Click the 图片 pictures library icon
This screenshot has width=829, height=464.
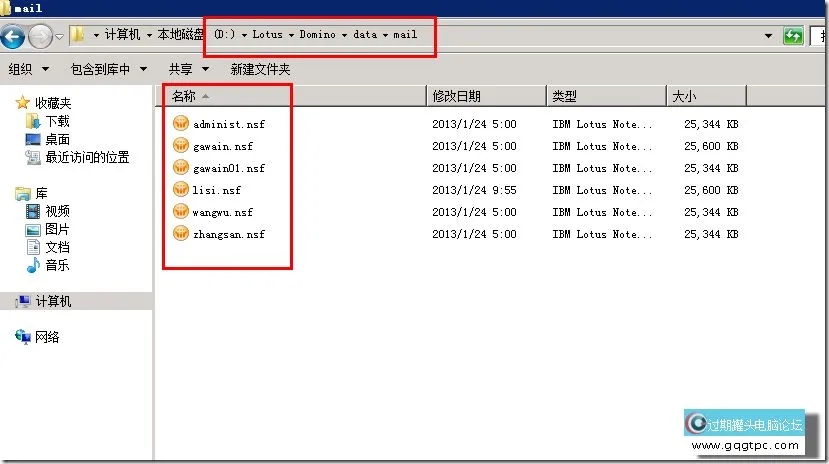[x=33, y=230]
